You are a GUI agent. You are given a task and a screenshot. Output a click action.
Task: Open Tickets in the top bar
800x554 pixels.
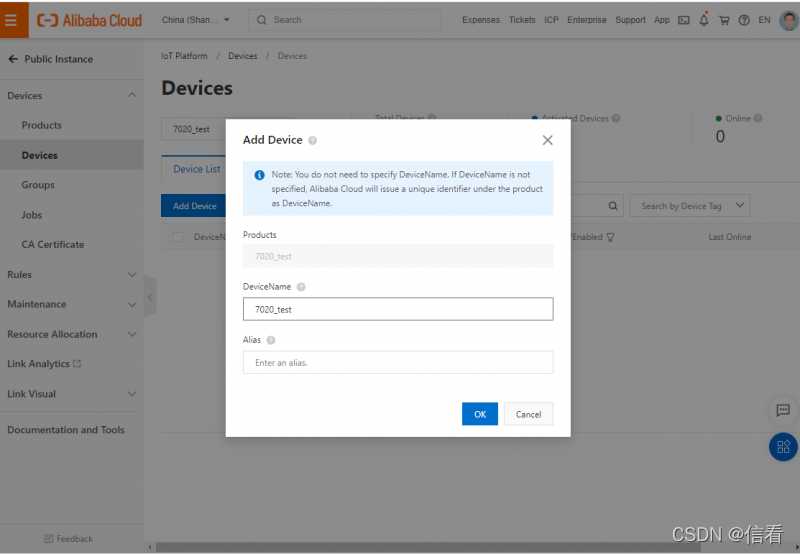pos(522,20)
